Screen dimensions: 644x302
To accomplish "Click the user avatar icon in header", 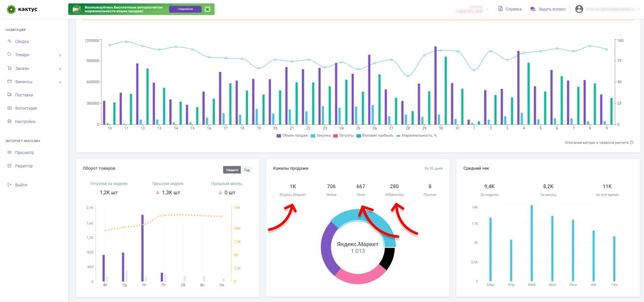I will point(579,9).
